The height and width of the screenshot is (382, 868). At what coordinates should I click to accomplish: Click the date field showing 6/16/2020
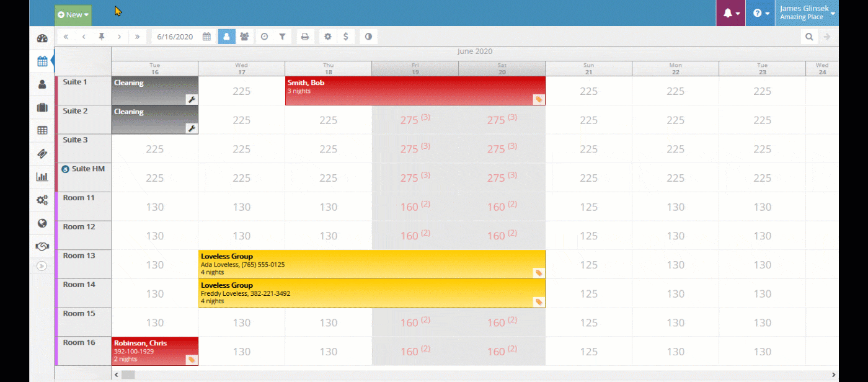click(175, 37)
